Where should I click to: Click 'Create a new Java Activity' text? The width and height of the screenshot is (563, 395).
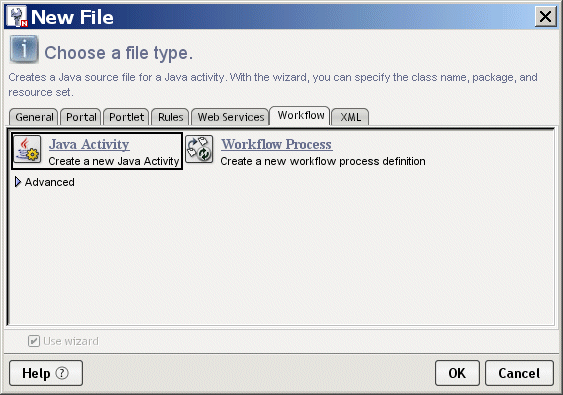pos(113,161)
